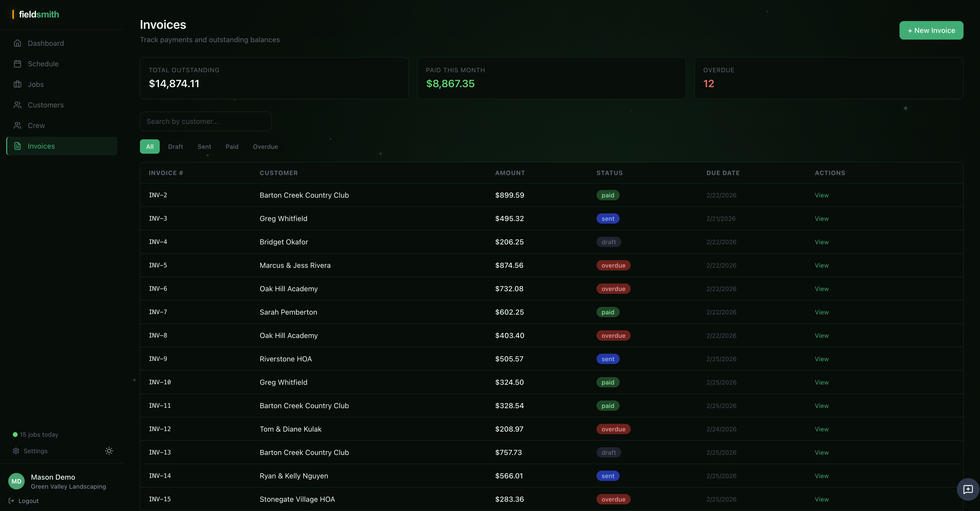This screenshot has height=511, width=980.
Task: Click the Total Outstanding card
Action: point(274,78)
